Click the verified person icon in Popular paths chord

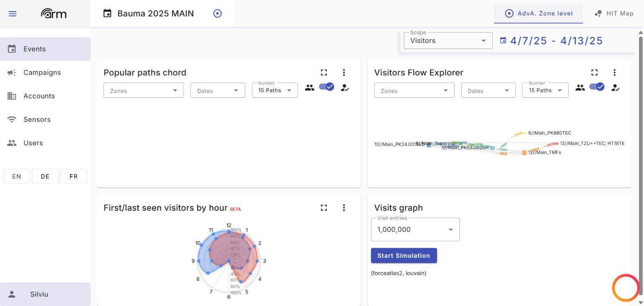(345, 88)
